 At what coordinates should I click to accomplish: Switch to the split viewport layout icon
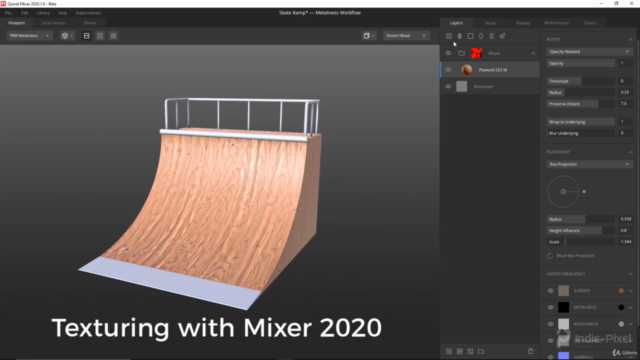point(100,36)
